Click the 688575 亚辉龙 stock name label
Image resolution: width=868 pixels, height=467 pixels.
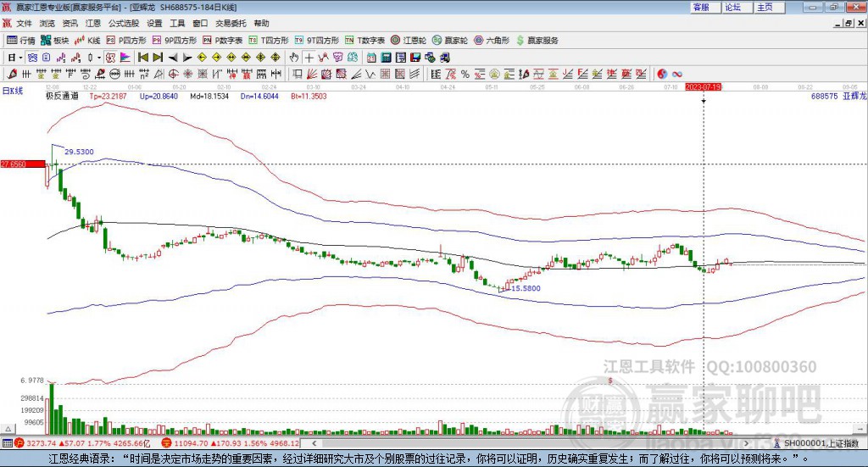point(838,96)
